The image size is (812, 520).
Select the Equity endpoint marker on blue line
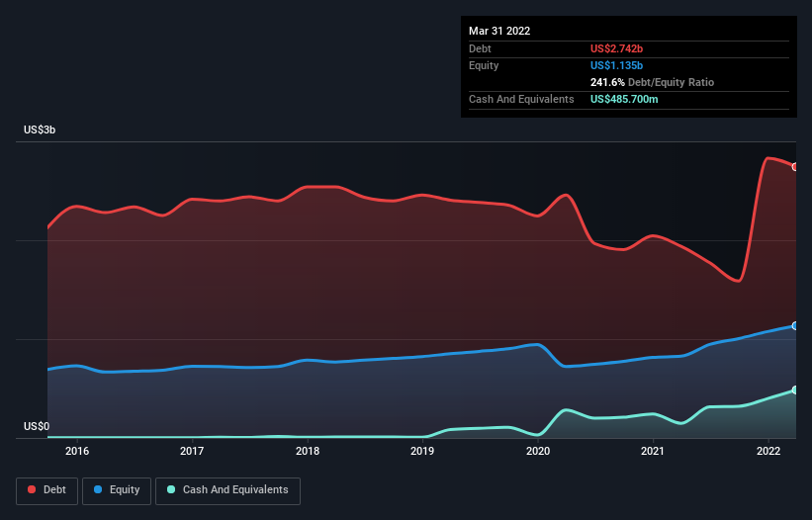[795, 326]
